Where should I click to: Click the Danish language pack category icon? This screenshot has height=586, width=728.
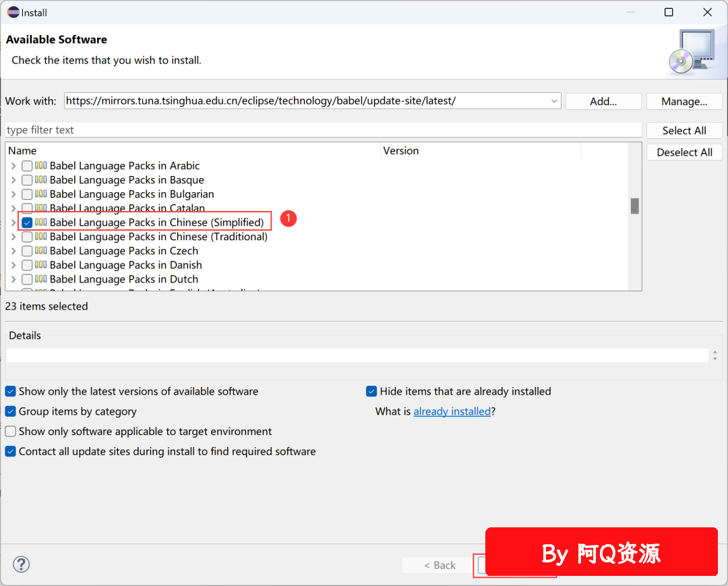[x=41, y=264]
